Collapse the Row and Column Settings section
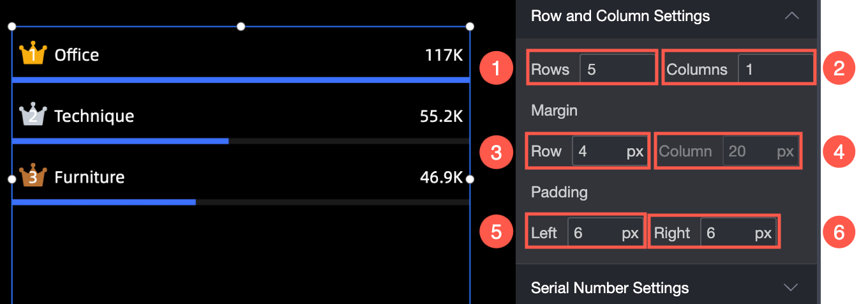 [791, 15]
